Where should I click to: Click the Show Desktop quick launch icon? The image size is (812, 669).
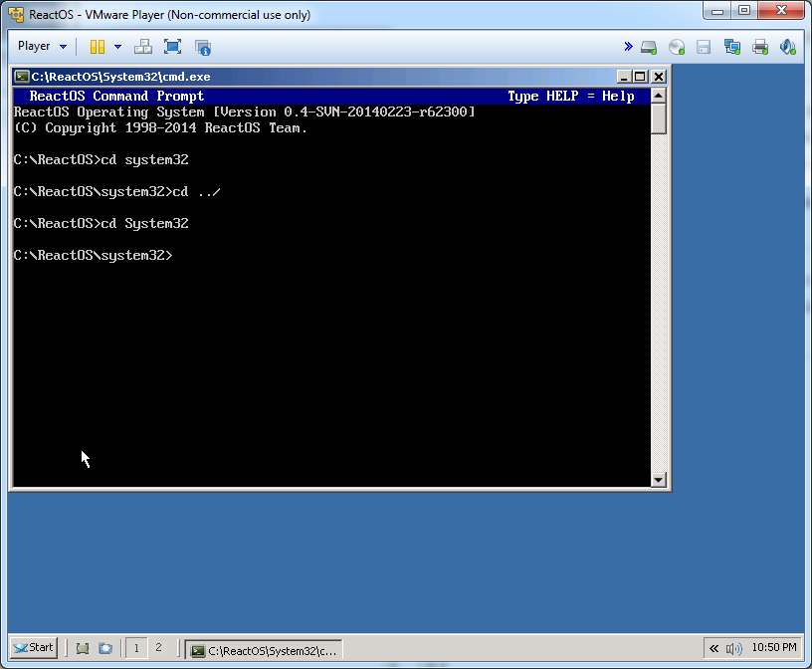pyautogui.click(x=83, y=648)
